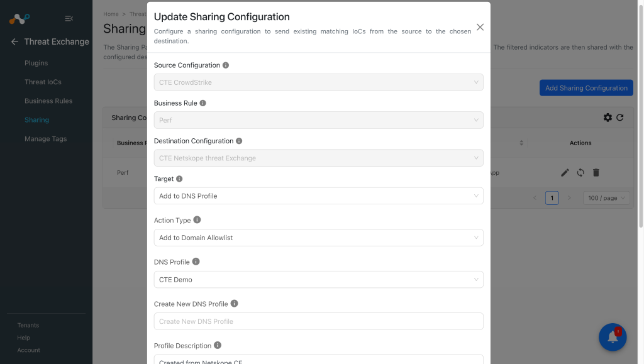Click the info icon next to Destination Configuration

(x=239, y=141)
